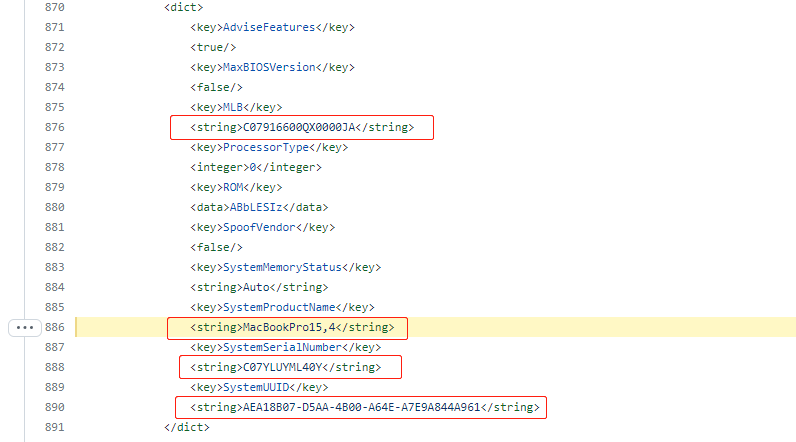Click the C07916600QX0000JA string value

click(299, 127)
